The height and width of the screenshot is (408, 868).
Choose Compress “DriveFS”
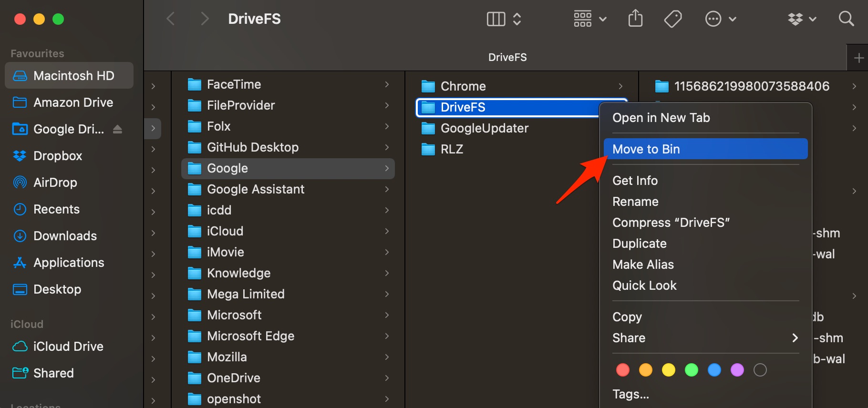pos(705,223)
